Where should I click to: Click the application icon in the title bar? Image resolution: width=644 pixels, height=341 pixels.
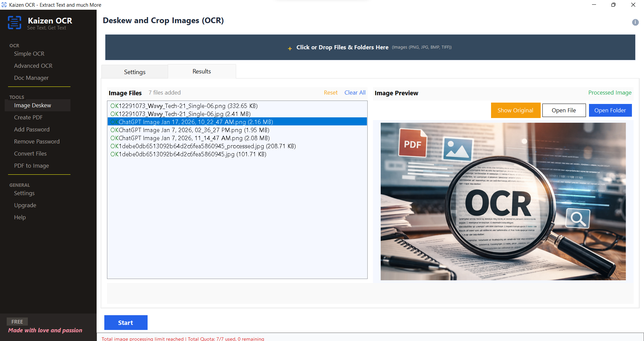[4, 5]
